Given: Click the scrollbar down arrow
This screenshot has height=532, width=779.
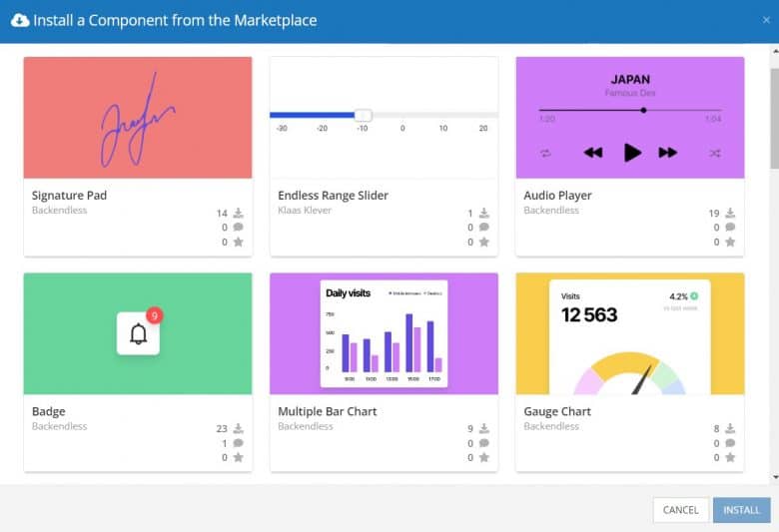Looking at the screenshot, I should 775,477.
